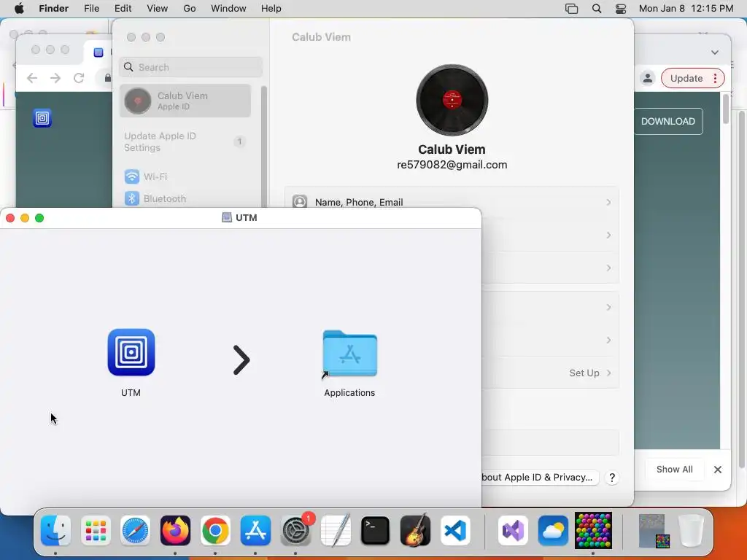The image size is (747, 560).
Task: Open Spotlight search in menu bar
Action: pos(597,9)
